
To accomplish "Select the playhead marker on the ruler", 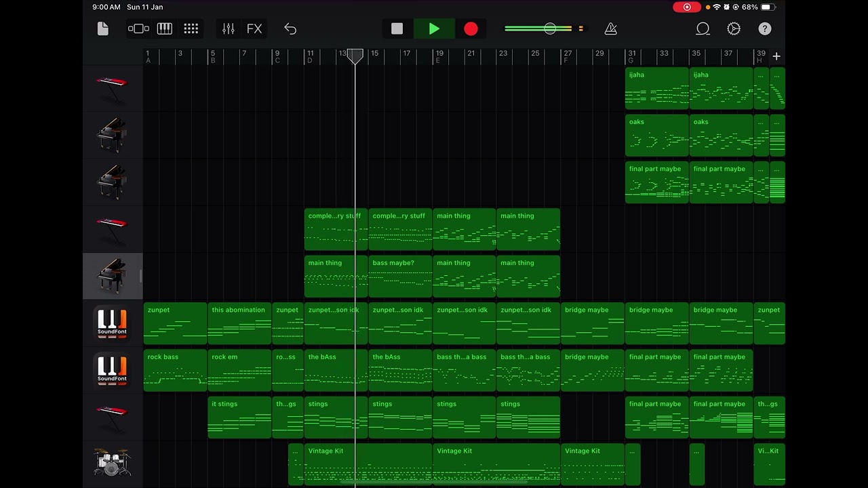I will pos(355,56).
